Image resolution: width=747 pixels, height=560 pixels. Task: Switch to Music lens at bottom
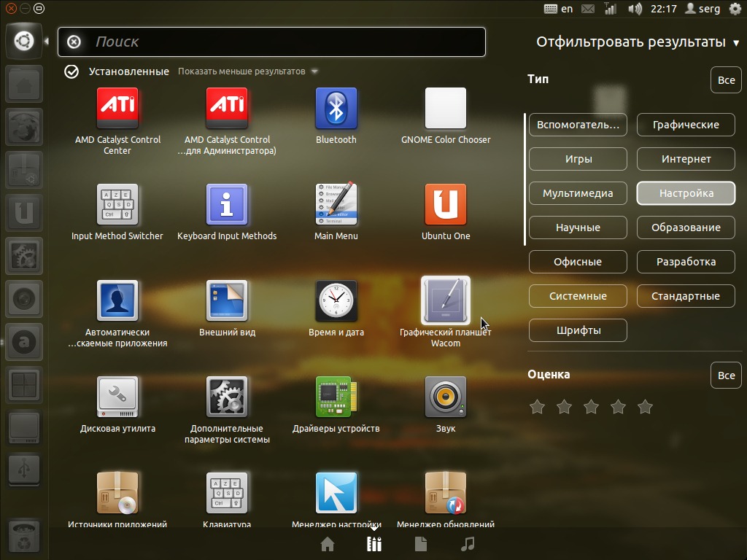pyautogui.click(x=468, y=544)
